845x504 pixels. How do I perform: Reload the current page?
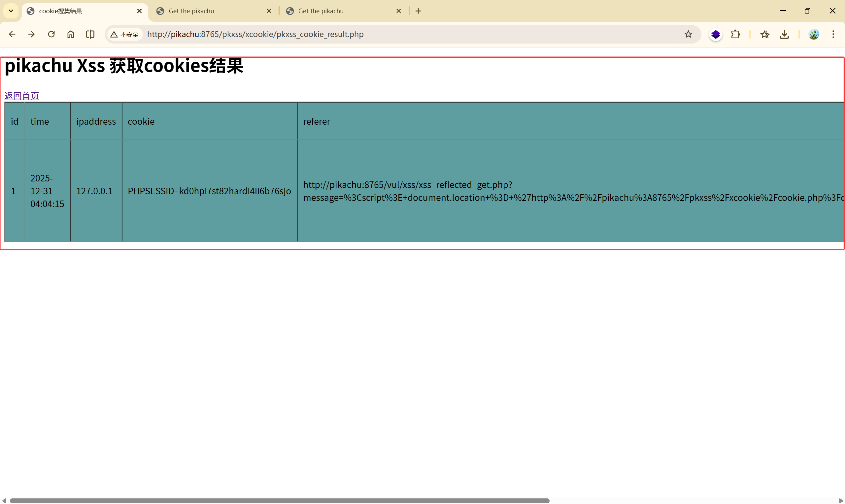(x=51, y=34)
